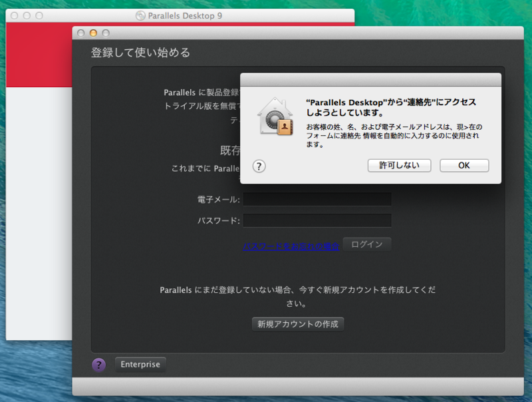Click the 電子メール input field

(317, 198)
